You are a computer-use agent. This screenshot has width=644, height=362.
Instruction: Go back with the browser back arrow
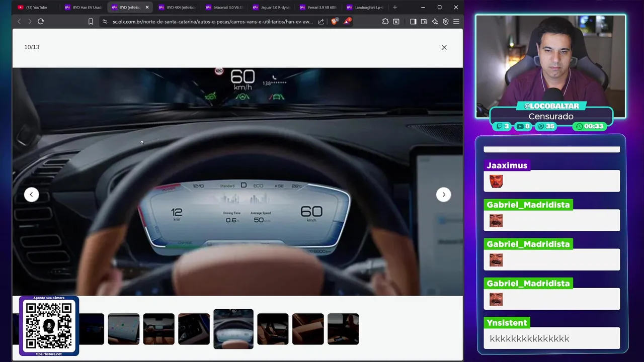(19, 22)
